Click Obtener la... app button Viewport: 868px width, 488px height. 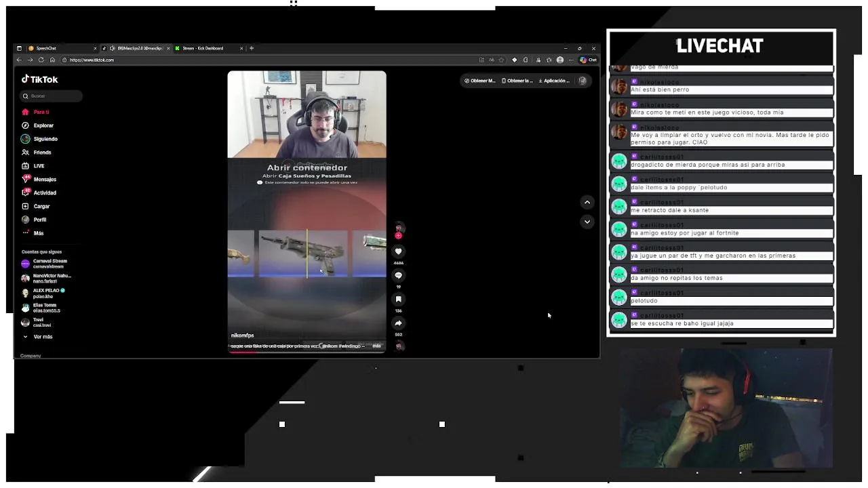(x=517, y=81)
